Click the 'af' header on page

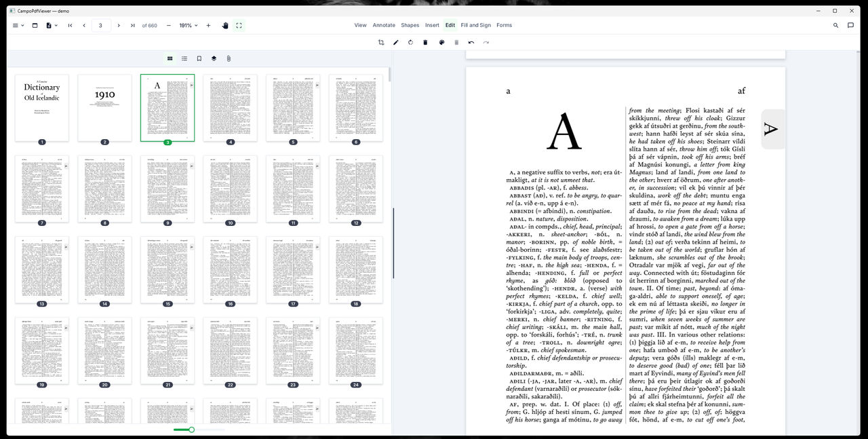pyautogui.click(x=741, y=90)
